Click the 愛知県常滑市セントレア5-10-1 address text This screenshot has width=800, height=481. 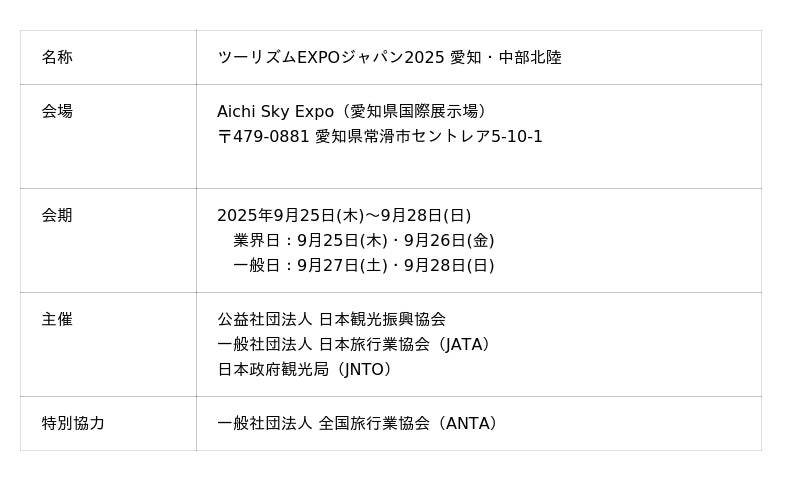428,137
